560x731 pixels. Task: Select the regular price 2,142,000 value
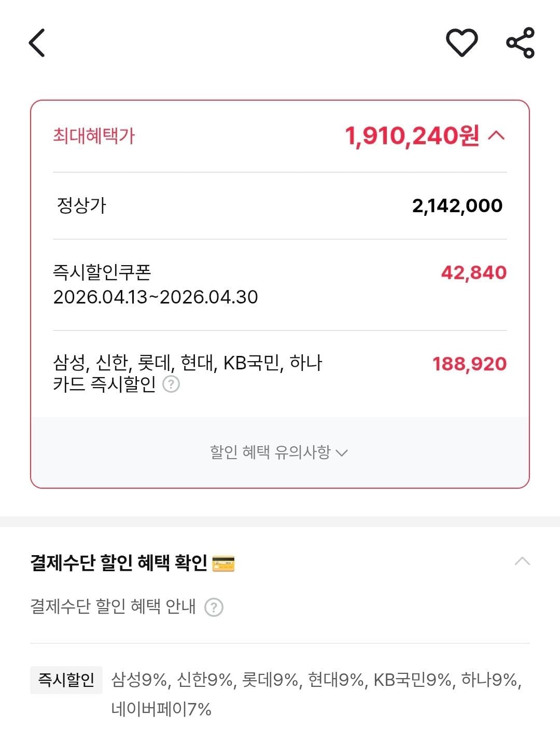tap(457, 206)
